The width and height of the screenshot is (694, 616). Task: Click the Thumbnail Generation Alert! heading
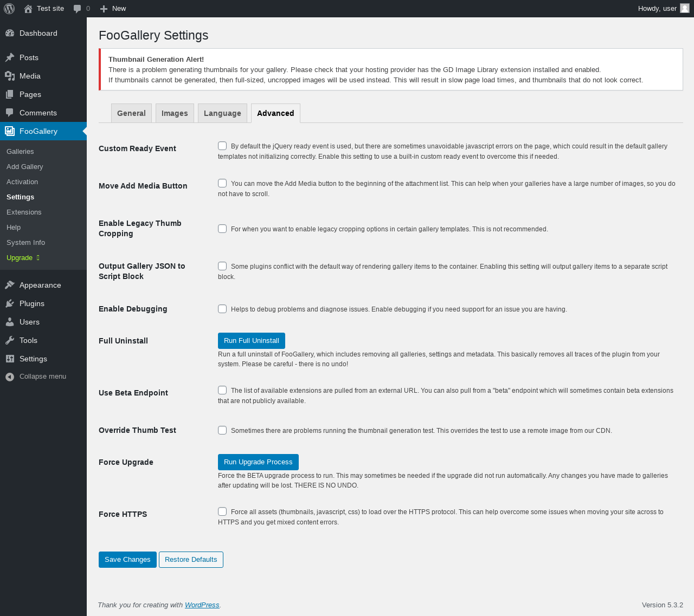pyautogui.click(x=156, y=60)
